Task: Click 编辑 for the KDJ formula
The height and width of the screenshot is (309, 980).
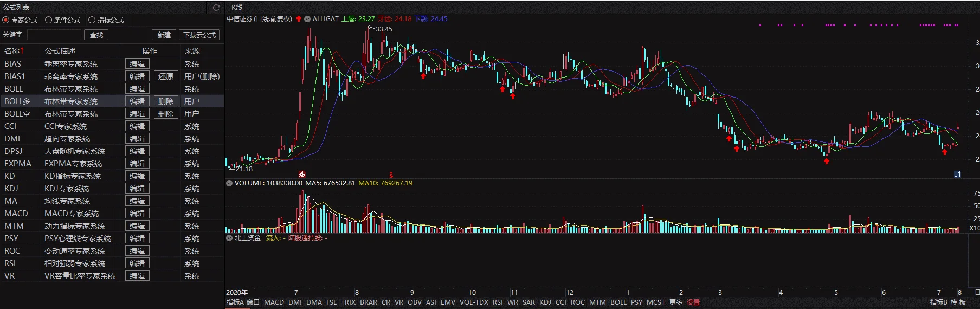Action: pyautogui.click(x=137, y=189)
